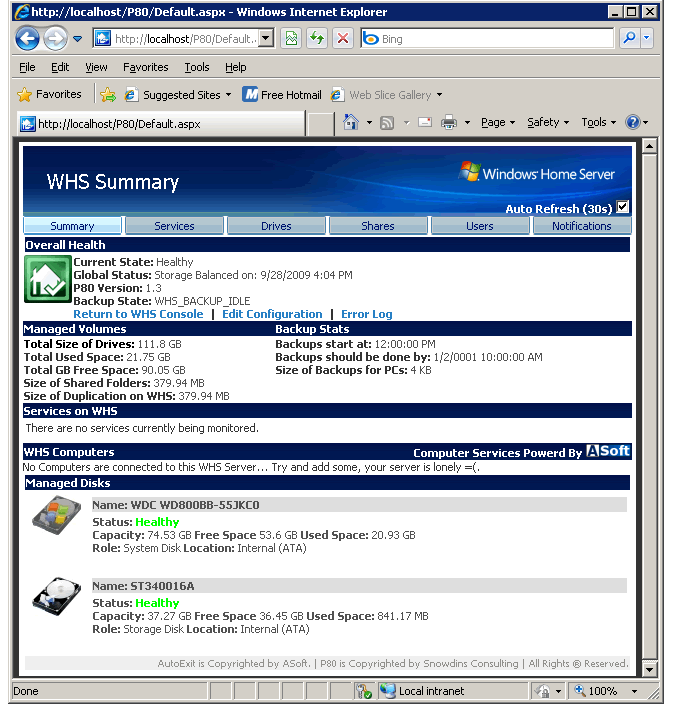This screenshot has width=675, height=710.
Task: Click the WDC WD800BB system disk icon
Action: tap(57, 515)
